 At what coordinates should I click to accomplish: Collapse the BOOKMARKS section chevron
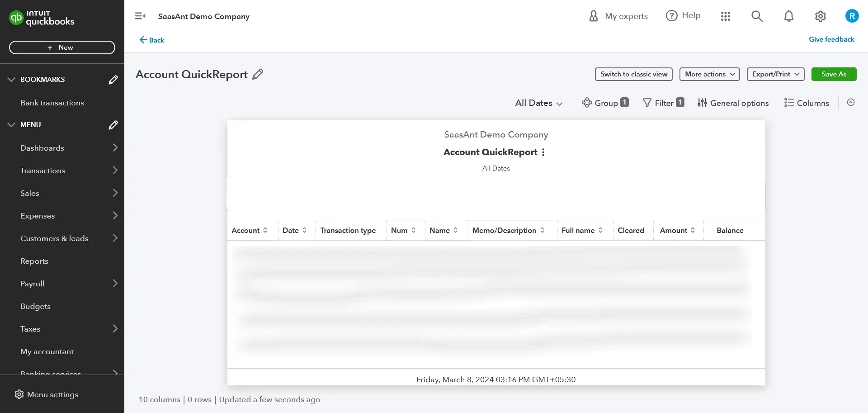[11, 80]
